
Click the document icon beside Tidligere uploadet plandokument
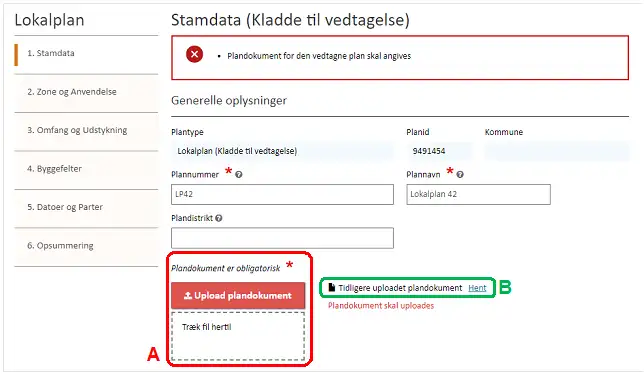[x=331, y=287]
